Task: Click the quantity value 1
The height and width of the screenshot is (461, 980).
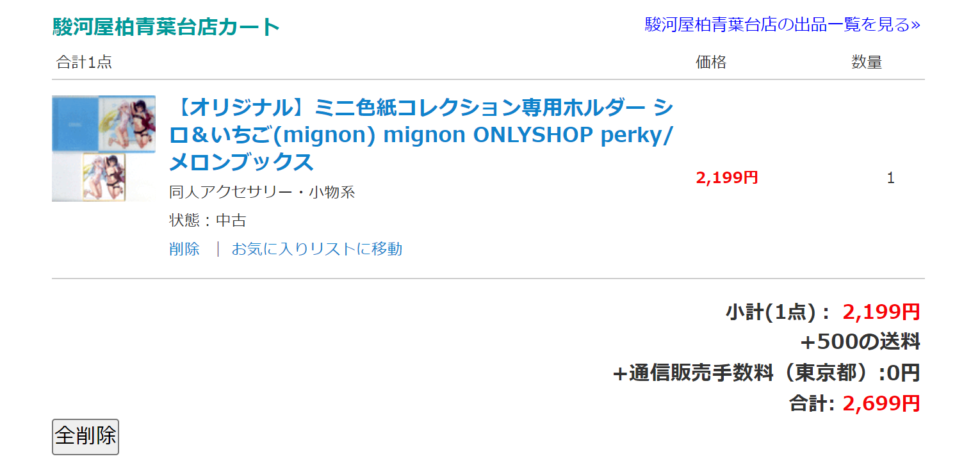Action: pyautogui.click(x=890, y=178)
